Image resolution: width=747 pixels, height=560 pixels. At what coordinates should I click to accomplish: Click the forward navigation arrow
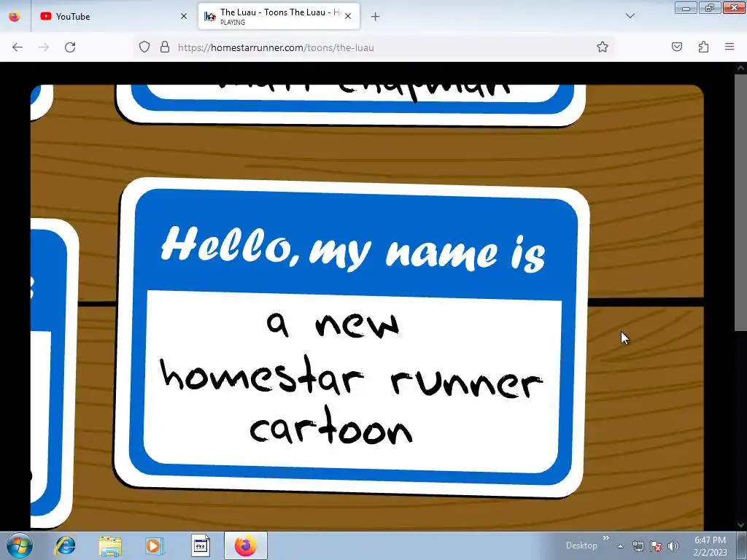pyautogui.click(x=44, y=47)
